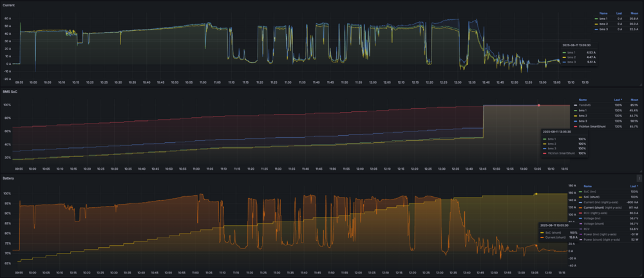Viewport: 644px width, 278px height.
Task: Click the orange Current (shunt) color swatch
Action: (580, 208)
